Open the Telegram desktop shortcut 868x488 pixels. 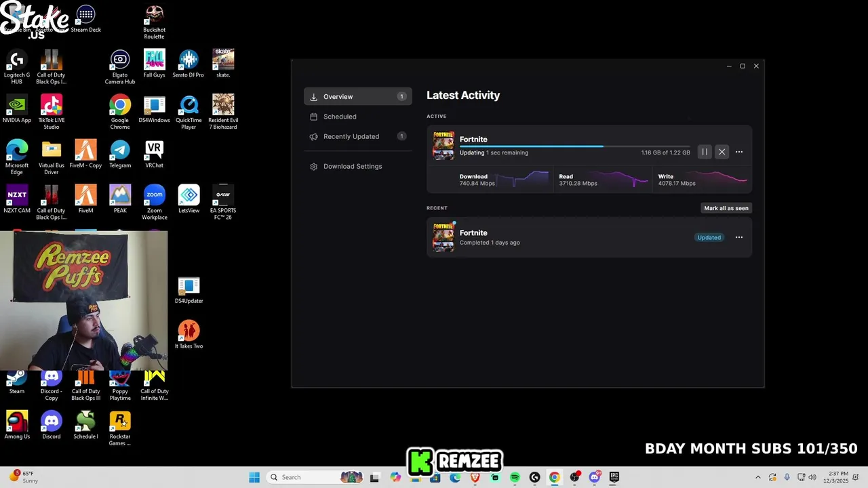click(x=120, y=155)
